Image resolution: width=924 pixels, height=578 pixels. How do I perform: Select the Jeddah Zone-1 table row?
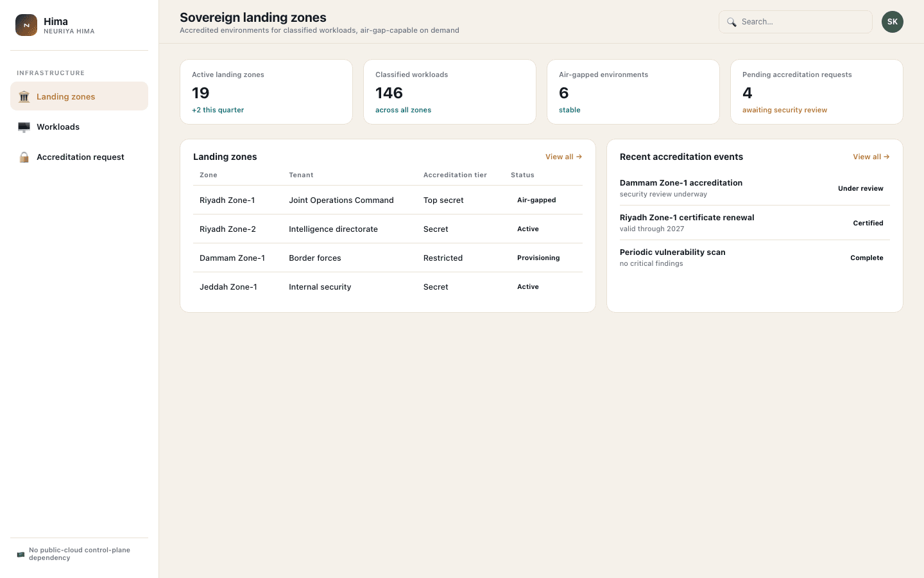(x=388, y=287)
